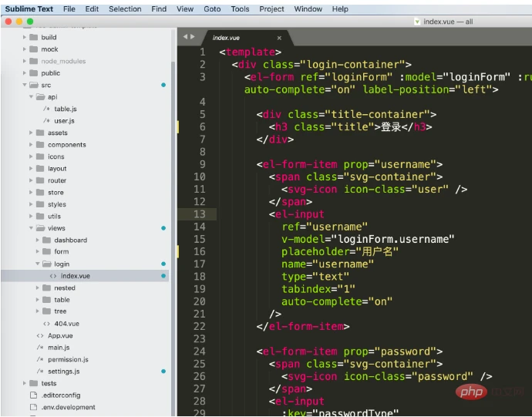
Task: Click the styles folder icon
Action: [x=40, y=204]
